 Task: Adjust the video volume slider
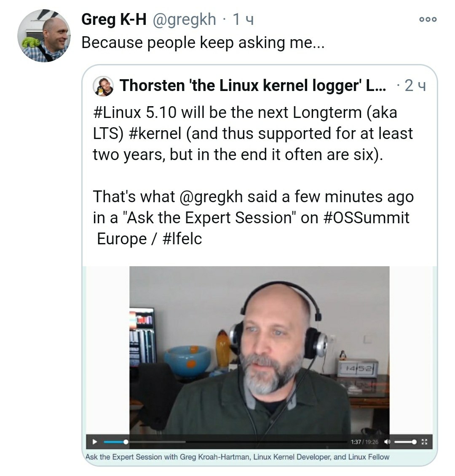click(x=405, y=442)
